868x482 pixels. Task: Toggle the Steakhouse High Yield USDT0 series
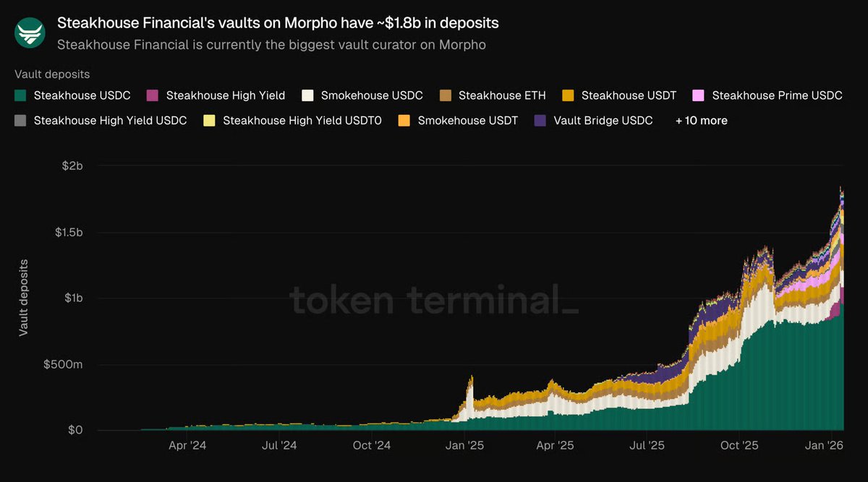click(x=208, y=121)
